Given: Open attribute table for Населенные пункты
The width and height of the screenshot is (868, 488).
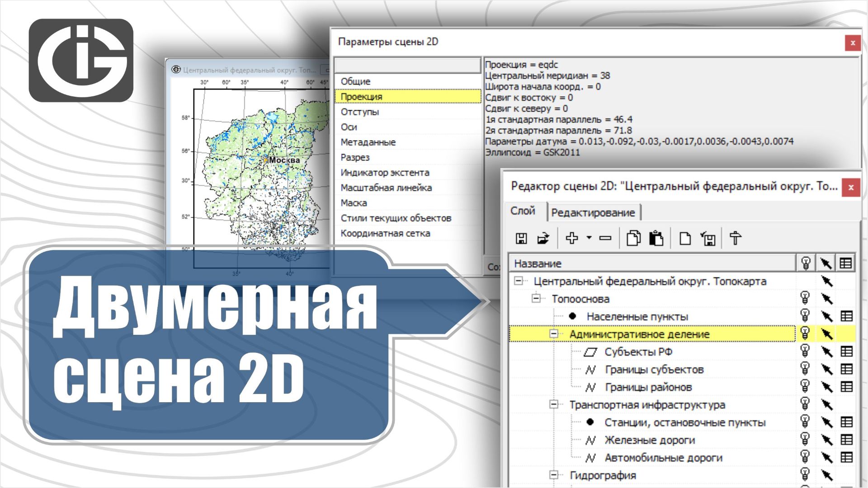Looking at the screenshot, I should pos(846,316).
